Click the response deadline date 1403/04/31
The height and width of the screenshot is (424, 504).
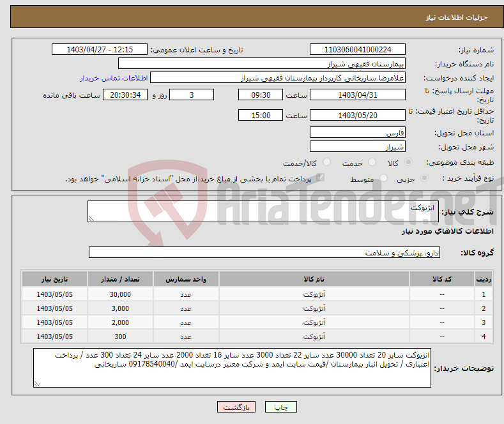click(x=358, y=95)
